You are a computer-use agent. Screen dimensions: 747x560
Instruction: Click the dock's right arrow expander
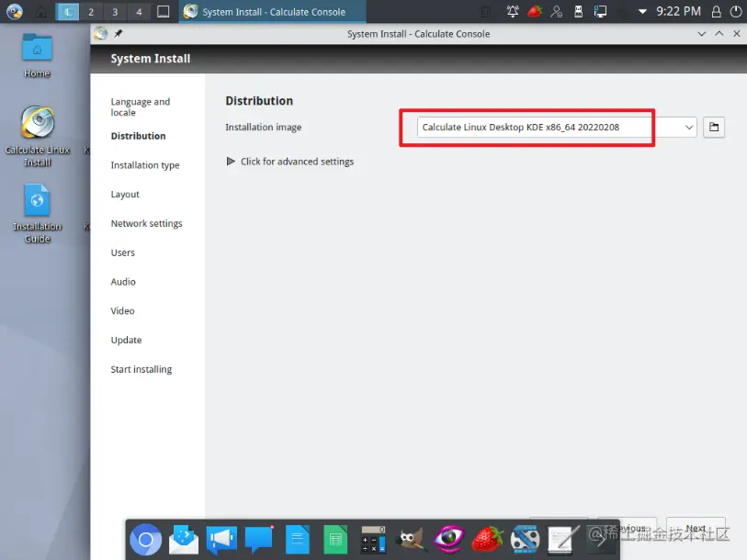pyautogui.click(x=601, y=540)
